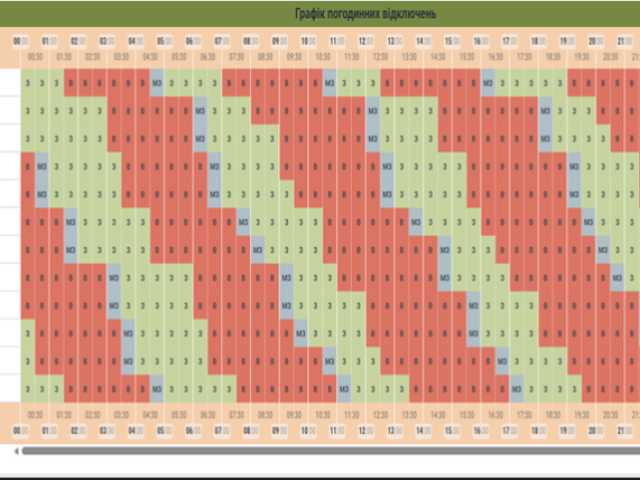Click the 12:30 half-hour label at top

point(382,58)
